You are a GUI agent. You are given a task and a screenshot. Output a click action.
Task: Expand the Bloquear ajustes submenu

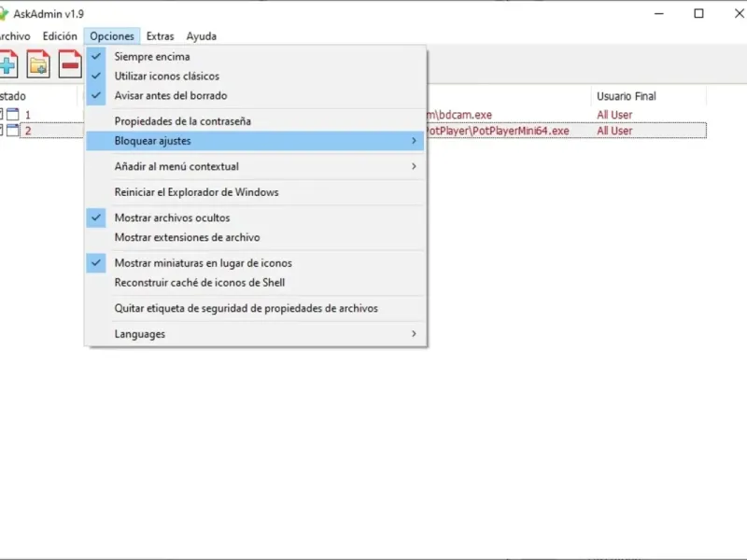tap(255, 141)
